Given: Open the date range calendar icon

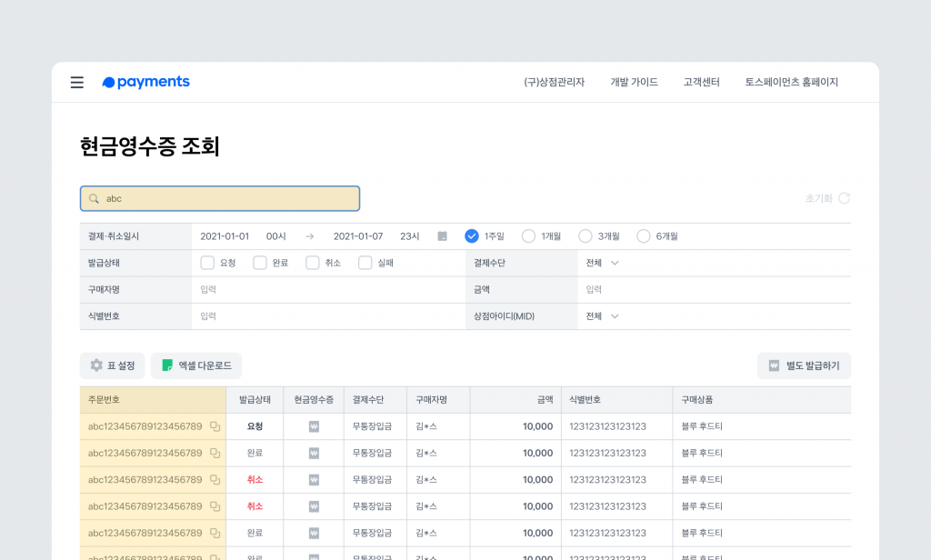Looking at the screenshot, I should [x=443, y=236].
